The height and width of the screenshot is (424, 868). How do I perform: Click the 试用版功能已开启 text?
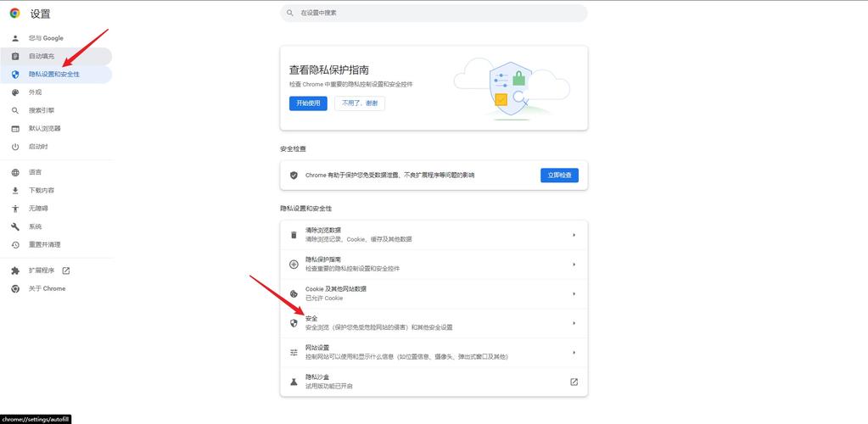pos(329,386)
